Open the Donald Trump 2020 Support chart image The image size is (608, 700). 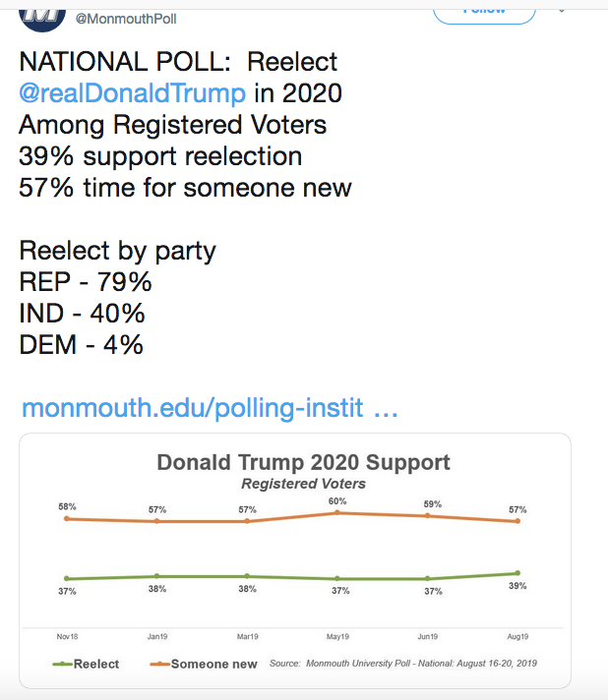295,560
